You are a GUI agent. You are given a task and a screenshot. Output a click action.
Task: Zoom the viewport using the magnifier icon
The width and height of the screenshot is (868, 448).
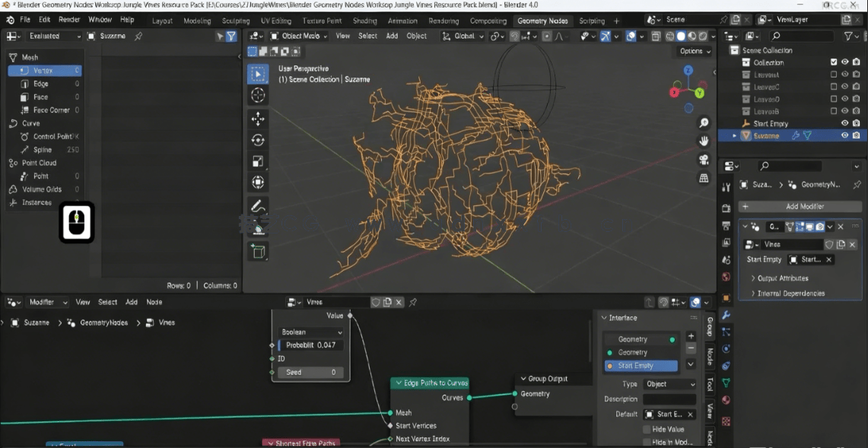704,121
